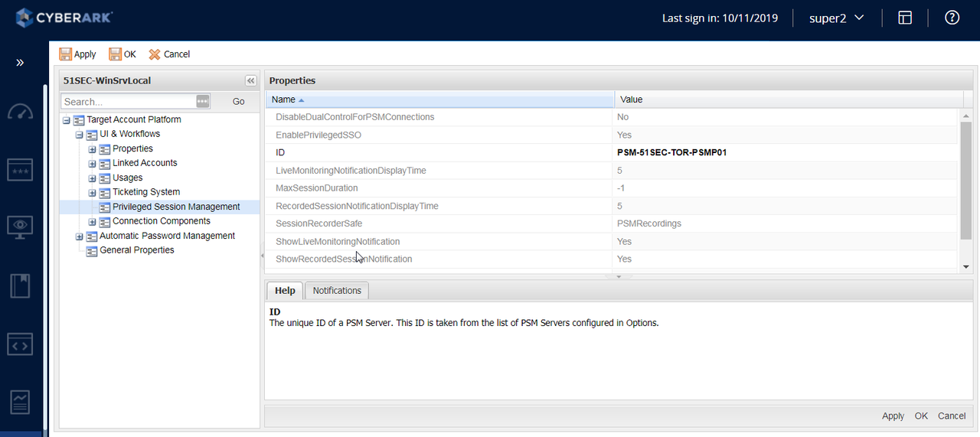The width and height of the screenshot is (980, 437).
Task: Select the Privileged Session Management tree item
Action: point(176,207)
